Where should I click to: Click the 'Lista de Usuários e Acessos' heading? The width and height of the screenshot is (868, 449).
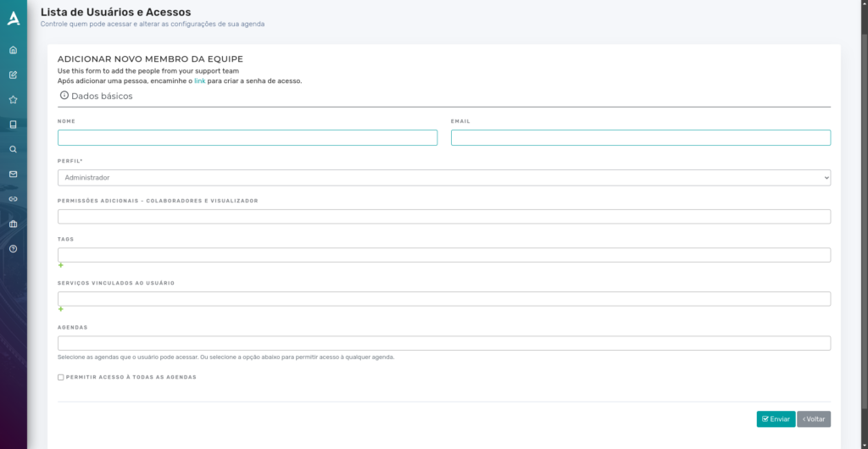[x=115, y=12]
